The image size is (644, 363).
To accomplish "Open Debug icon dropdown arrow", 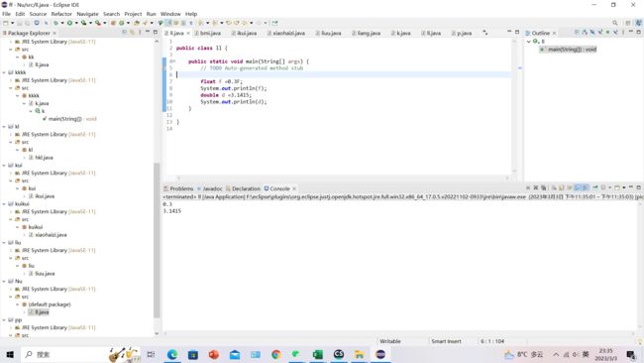I will click(x=61, y=23).
